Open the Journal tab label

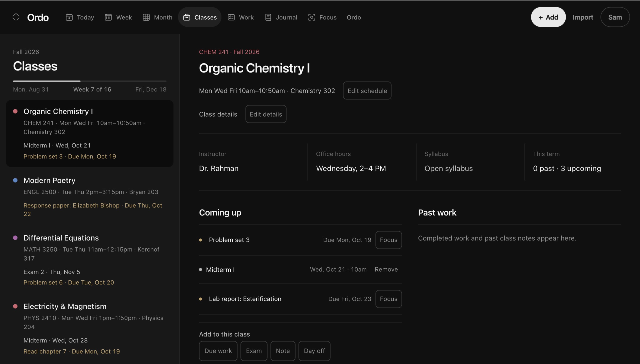(286, 17)
